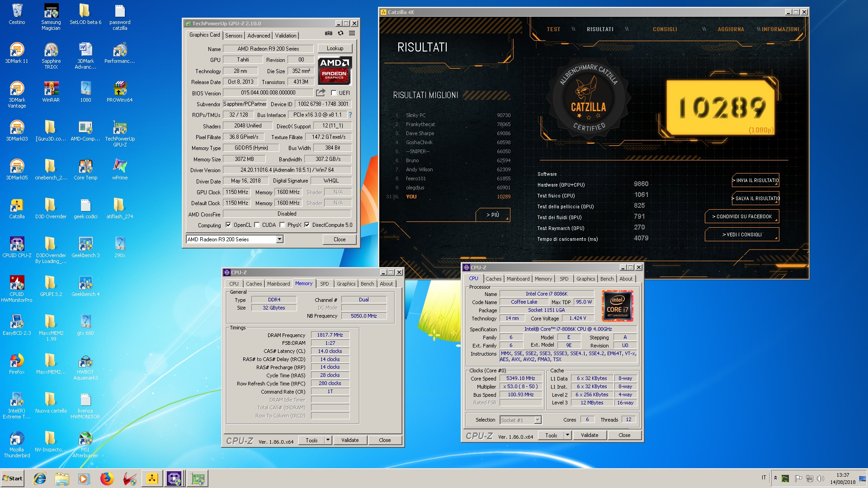Click Validate in the Memory CPU-Z window

click(x=350, y=440)
